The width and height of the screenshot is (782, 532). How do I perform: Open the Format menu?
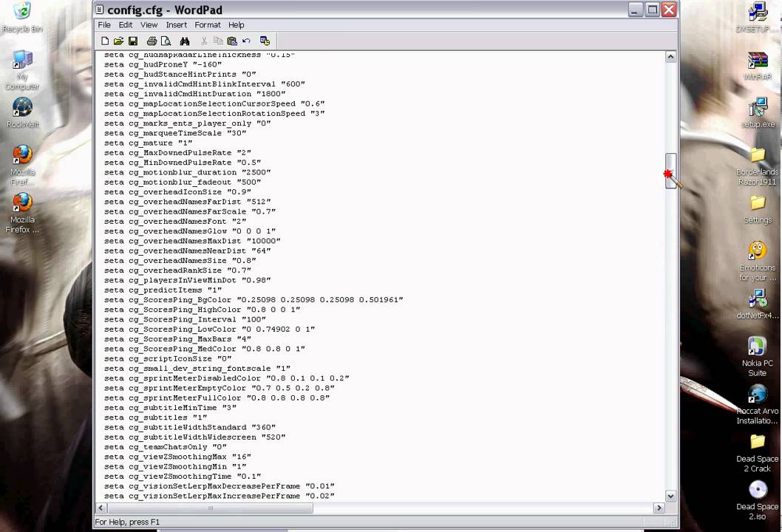coord(207,24)
